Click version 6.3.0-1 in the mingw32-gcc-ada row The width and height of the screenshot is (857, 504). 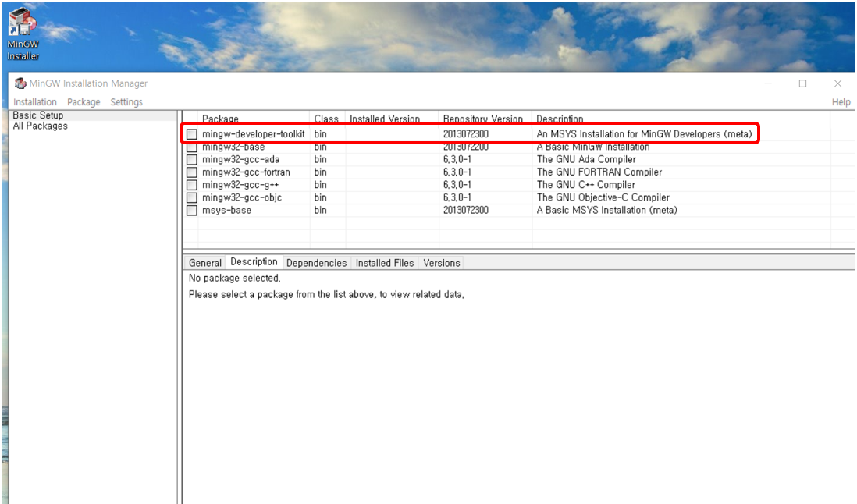point(457,159)
